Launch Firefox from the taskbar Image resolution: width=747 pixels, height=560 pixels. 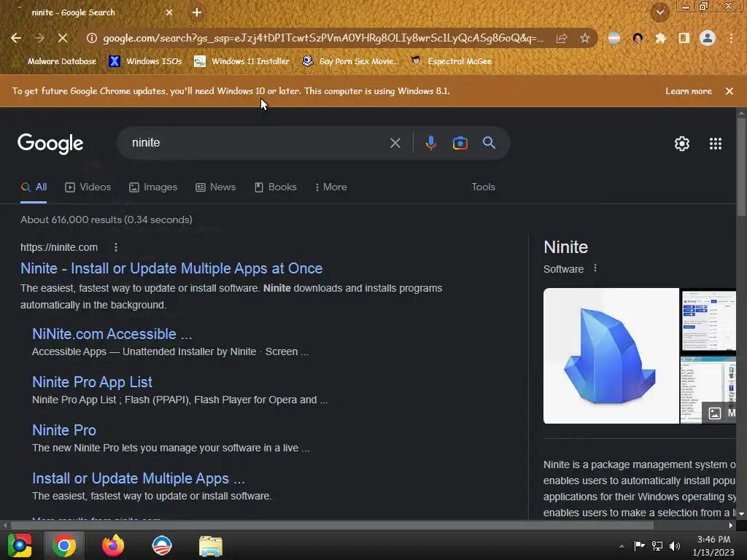click(113, 545)
